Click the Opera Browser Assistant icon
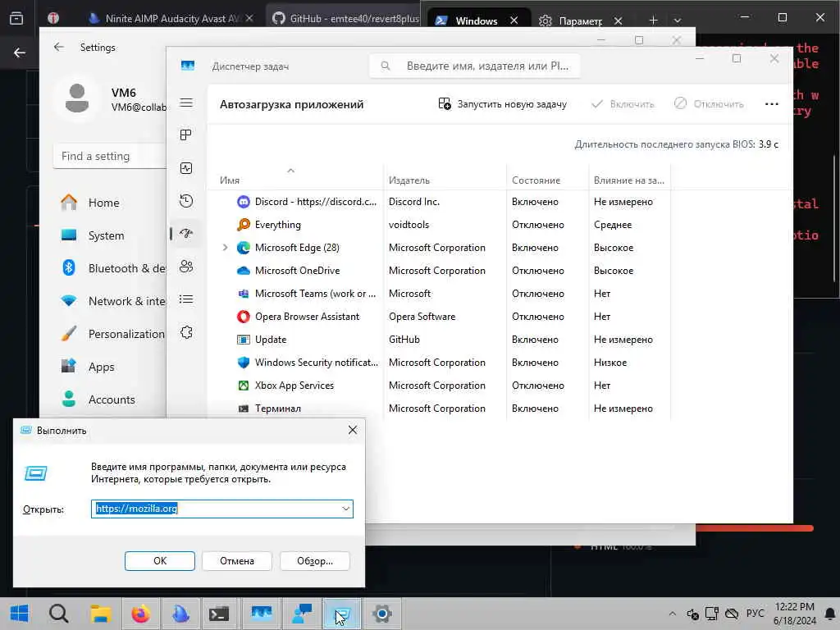 click(x=243, y=317)
